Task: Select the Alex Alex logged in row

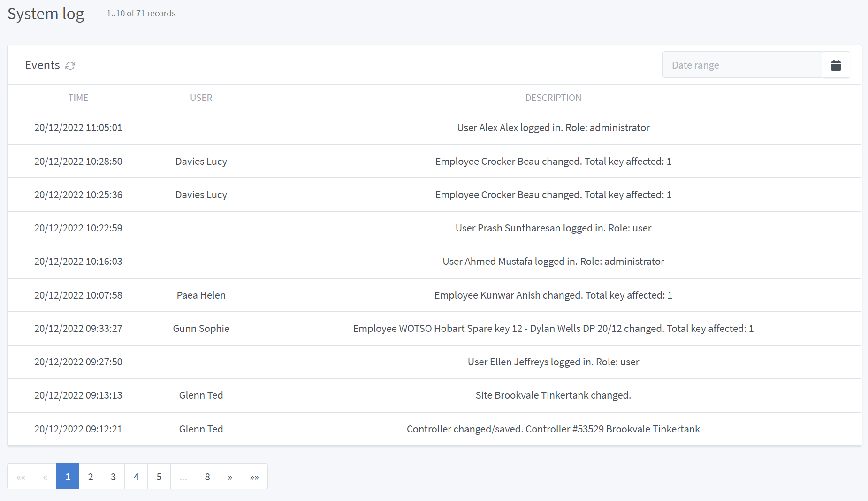Action: pyautogui.click(x=553, y=128)
